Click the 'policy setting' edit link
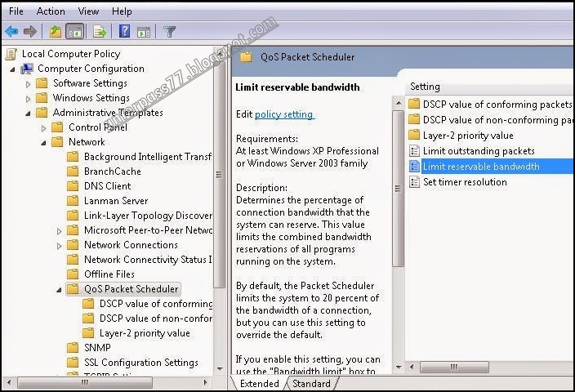This screenshot has width=575, height=392. 284,114
